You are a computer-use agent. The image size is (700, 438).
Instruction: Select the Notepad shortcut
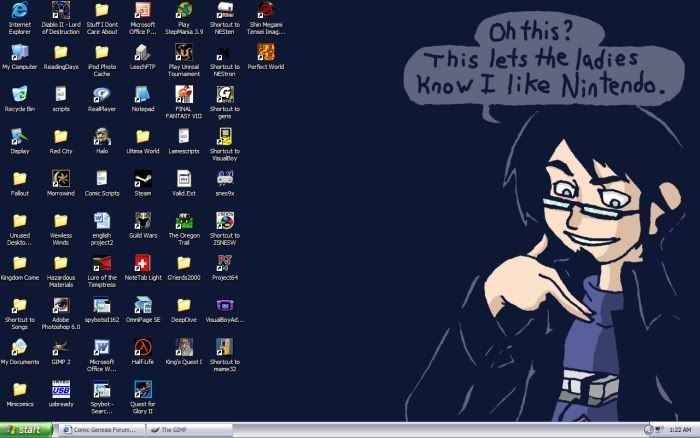pyautogui.click(x=143, y=95)
